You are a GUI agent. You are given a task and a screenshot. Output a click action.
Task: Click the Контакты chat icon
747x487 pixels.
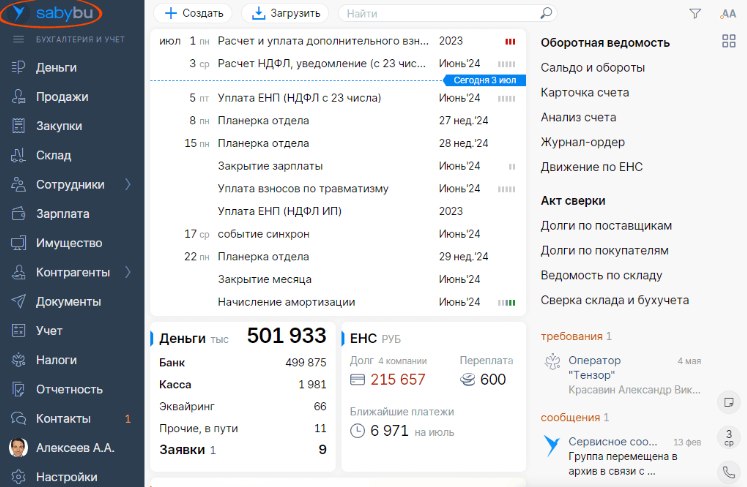18,418
